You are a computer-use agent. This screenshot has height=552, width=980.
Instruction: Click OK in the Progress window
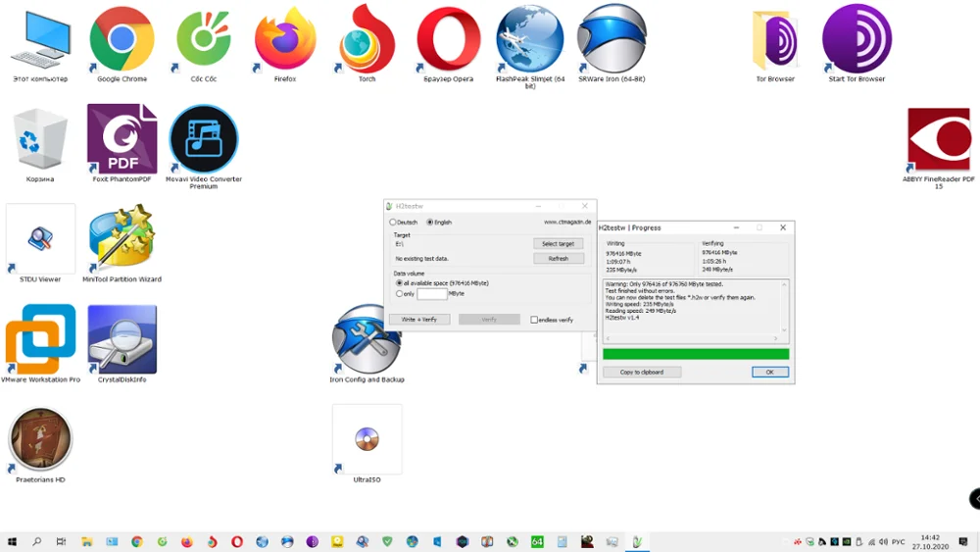pyautogui.click(x=770, y=372)
